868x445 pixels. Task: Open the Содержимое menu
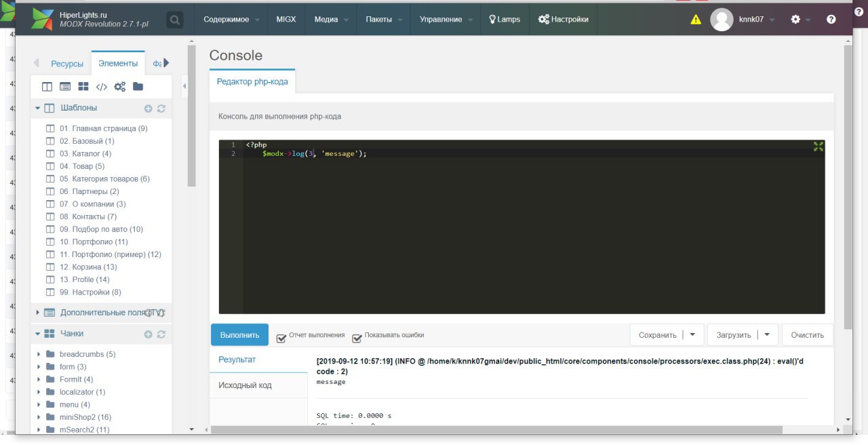pos(231,20)
